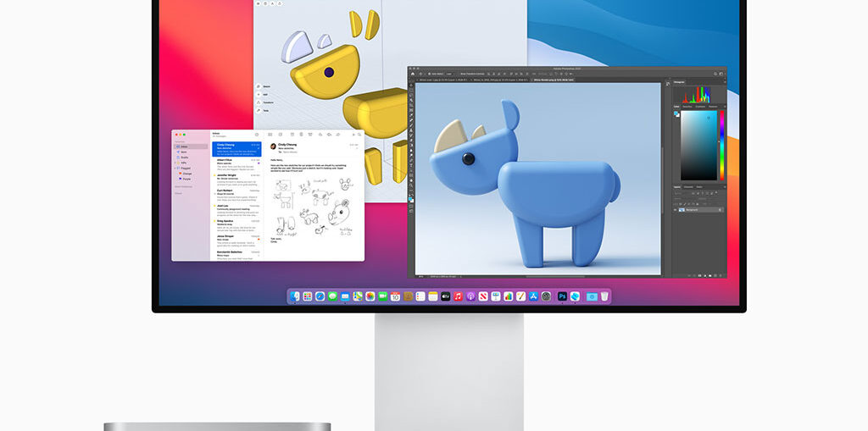The height and width of the screenshot is (431, 868).
Task: Open Apple TV app in Dock
Action: pyautogui.click(x=445, y=296)
